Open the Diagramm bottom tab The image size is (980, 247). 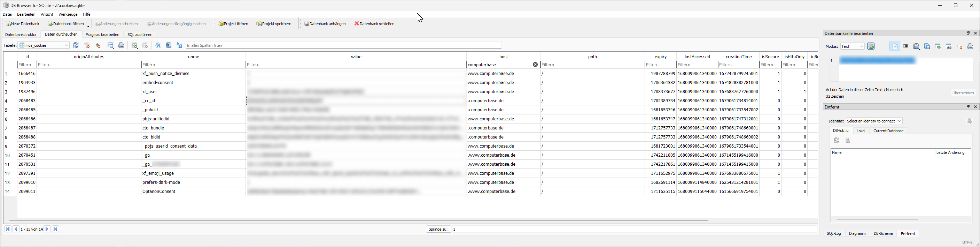click(x=857, y=234)
